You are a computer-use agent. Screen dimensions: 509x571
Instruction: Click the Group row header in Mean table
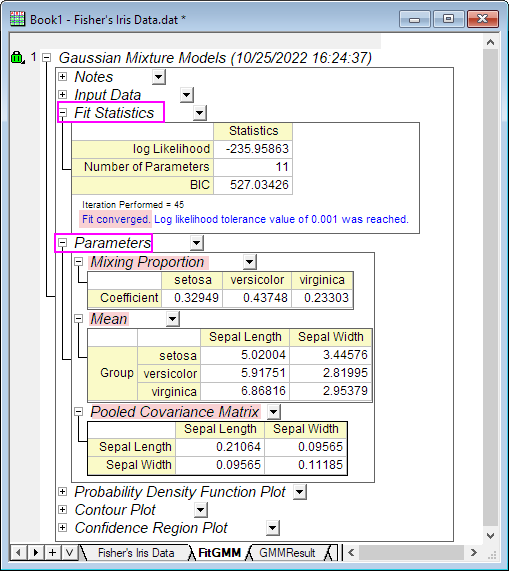(x=113, y=373)
